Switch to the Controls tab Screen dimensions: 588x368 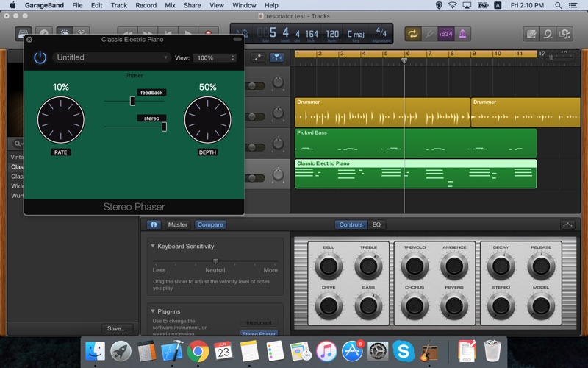click(351, 224)
